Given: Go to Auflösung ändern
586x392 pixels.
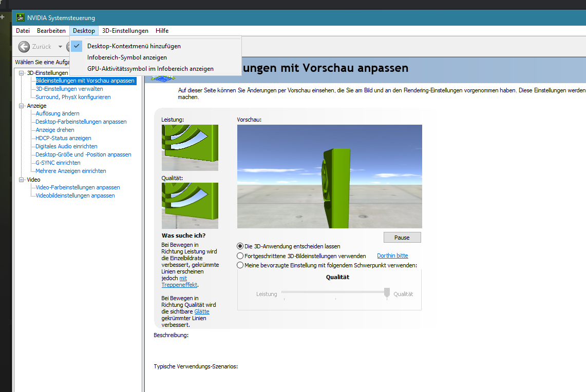Looking at the screenshot, I should pyautogui.click(x=57, y=113).
